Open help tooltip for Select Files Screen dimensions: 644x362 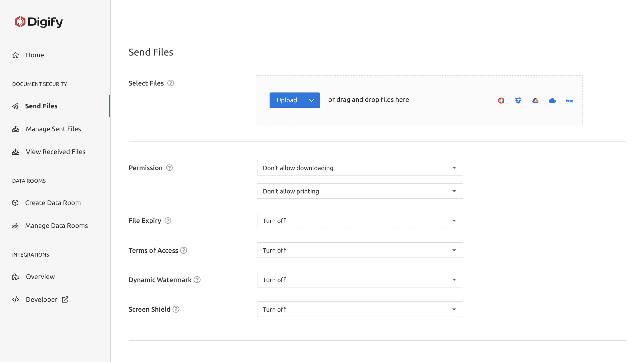pyautogui.click(x=171, y=83)
